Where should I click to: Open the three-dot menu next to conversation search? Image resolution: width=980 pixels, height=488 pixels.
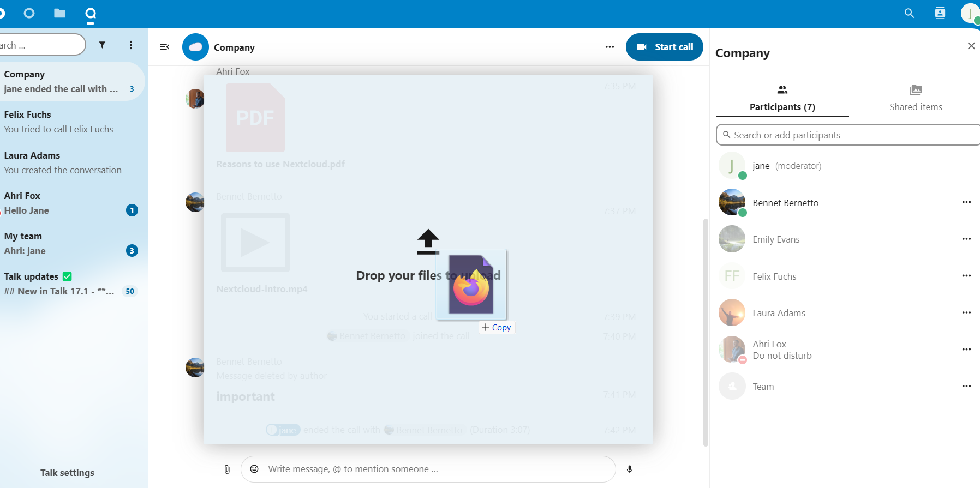coord(131,45)
